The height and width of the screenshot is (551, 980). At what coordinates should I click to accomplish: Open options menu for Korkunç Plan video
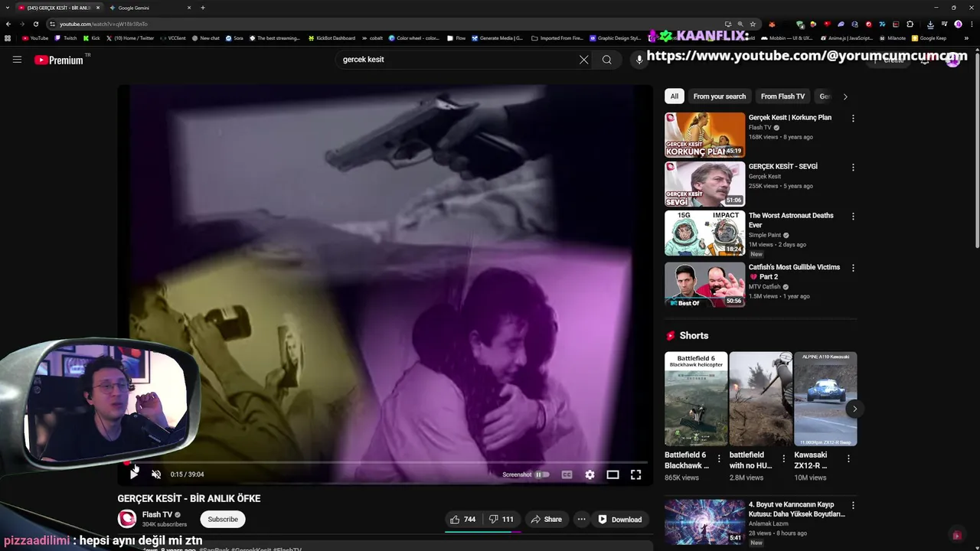click(853, 119)
